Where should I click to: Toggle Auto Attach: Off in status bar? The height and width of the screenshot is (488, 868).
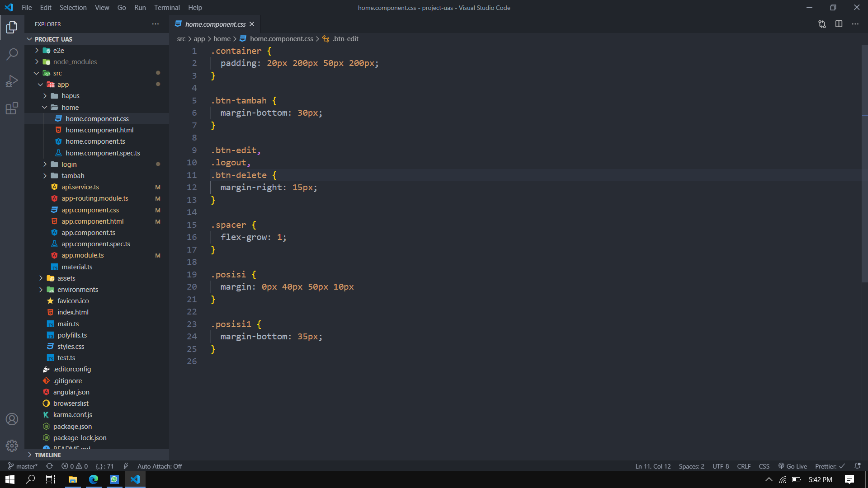click(x=160, y=466)
